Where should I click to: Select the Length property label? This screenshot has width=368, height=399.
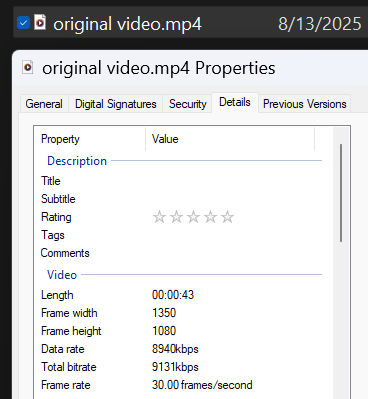(57, 295)
